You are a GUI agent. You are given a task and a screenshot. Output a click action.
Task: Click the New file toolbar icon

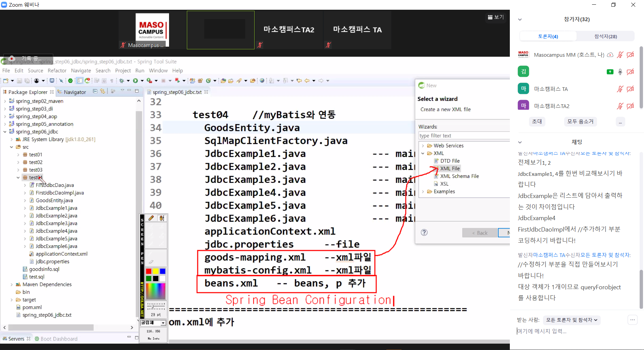[6, 81]
